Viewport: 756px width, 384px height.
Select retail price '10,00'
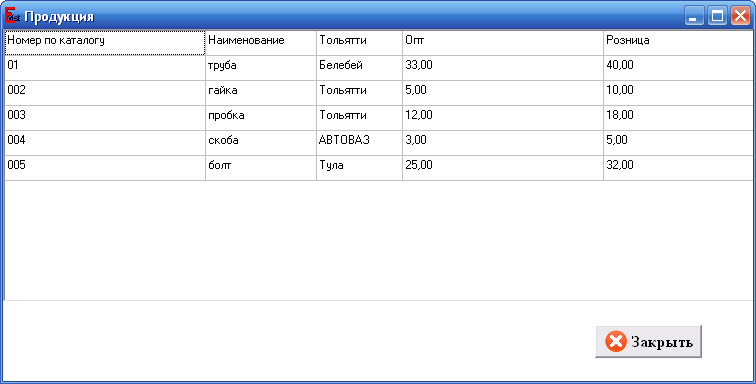pyautogui.click(x=677, y=93)
